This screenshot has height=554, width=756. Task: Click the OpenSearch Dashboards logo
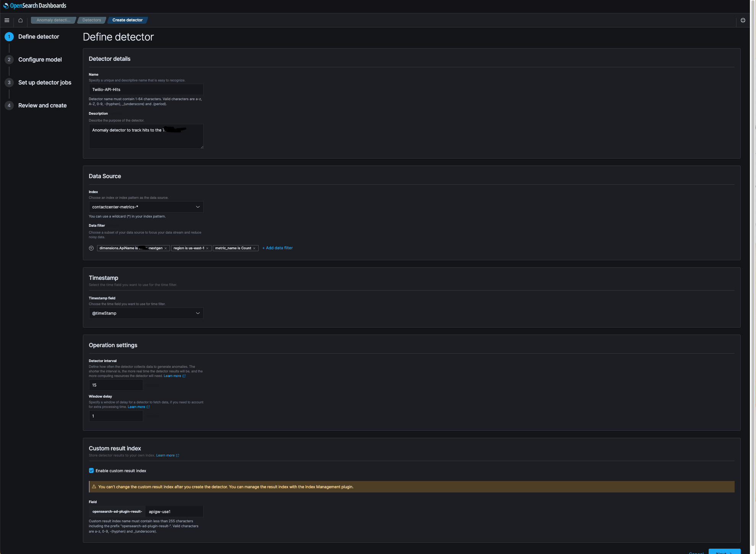35,6
